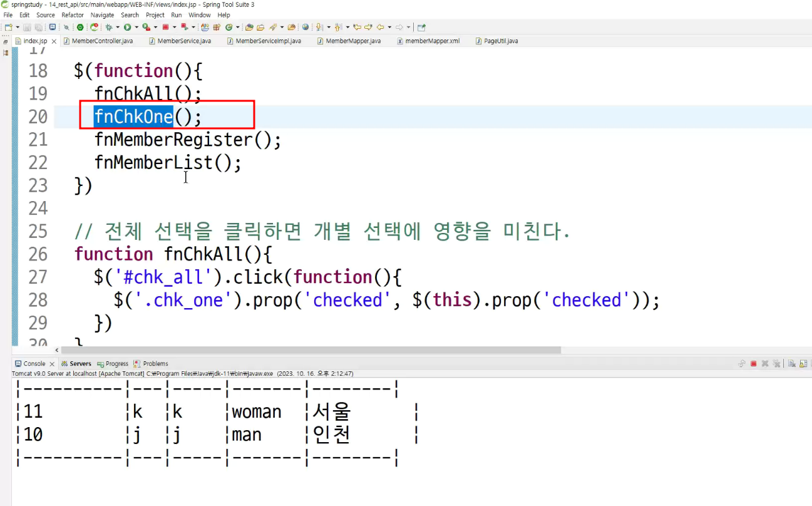Switch to the MemberService.java tab
This screenshot has height=506, width=812.
180,41
